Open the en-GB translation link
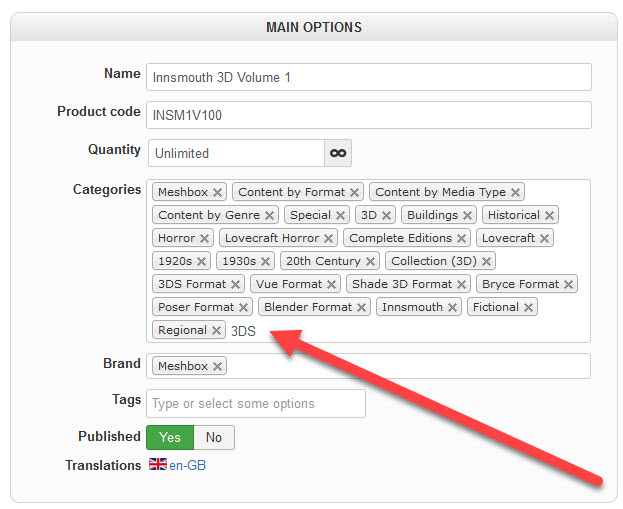Screen dimensions: 623x509 pyautogui.click(x=188, y=465)
